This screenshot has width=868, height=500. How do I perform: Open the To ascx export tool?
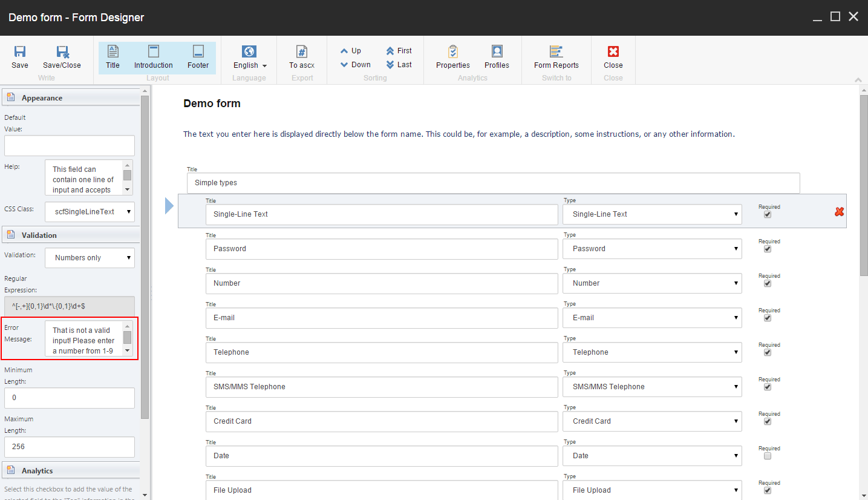pos(301,56)
